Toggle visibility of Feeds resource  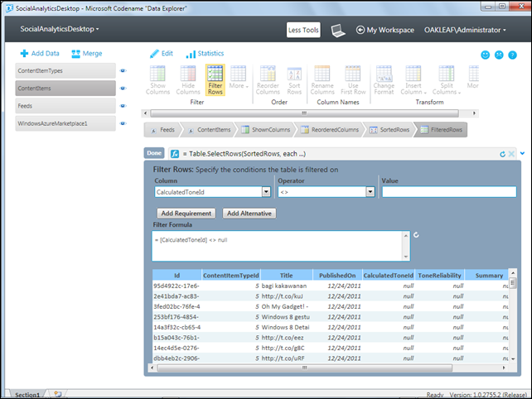[x=123, y=106]
